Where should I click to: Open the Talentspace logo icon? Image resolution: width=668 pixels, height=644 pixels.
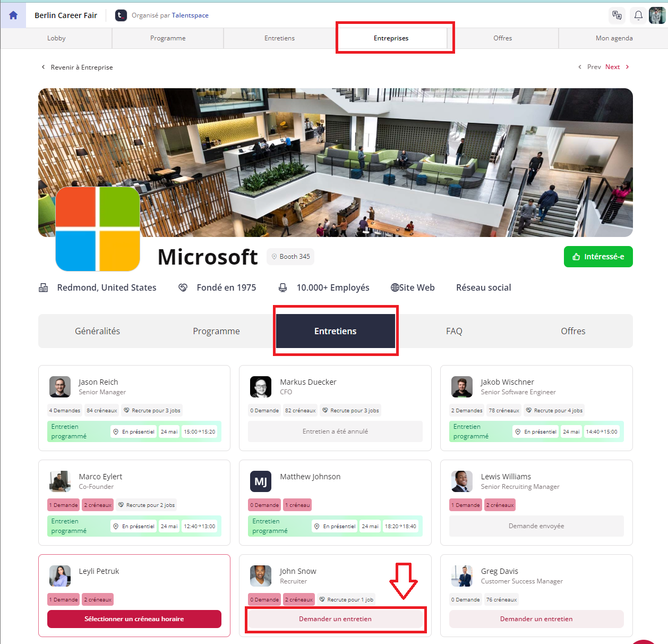coord(121,15)
